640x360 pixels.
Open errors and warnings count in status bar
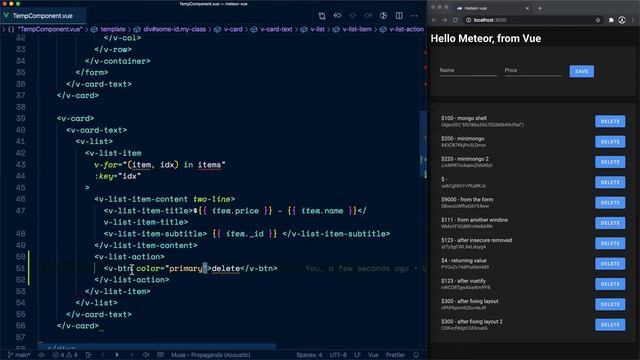(x=65, y=355)
